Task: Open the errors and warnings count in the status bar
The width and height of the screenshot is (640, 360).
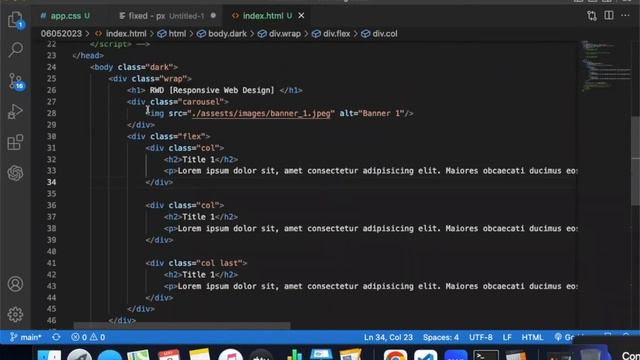Action: click(88, 337)
